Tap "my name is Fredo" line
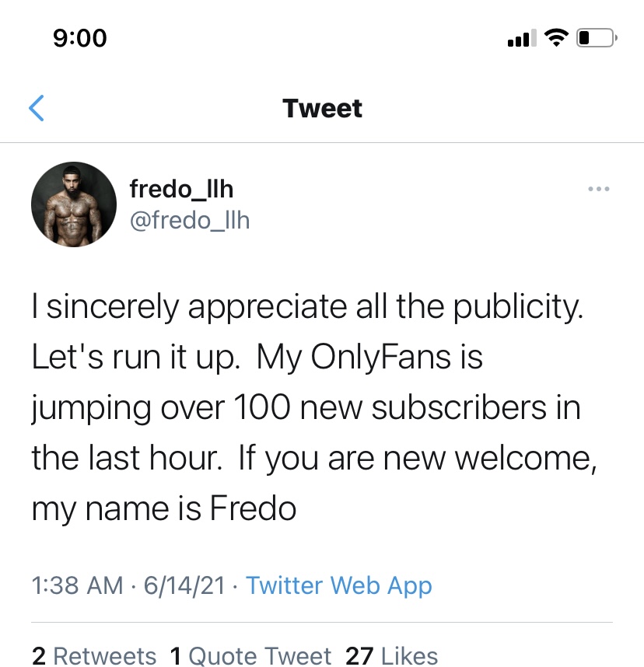644x667 pixels. coord(163,509)
